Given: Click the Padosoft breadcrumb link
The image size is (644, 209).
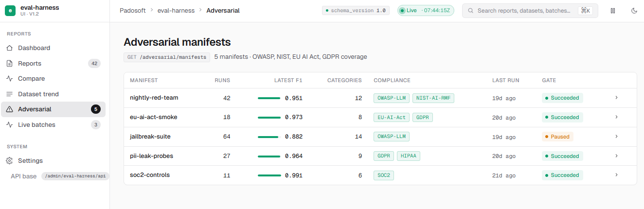Looking at the screenshot, I should (x=132, y=11).
